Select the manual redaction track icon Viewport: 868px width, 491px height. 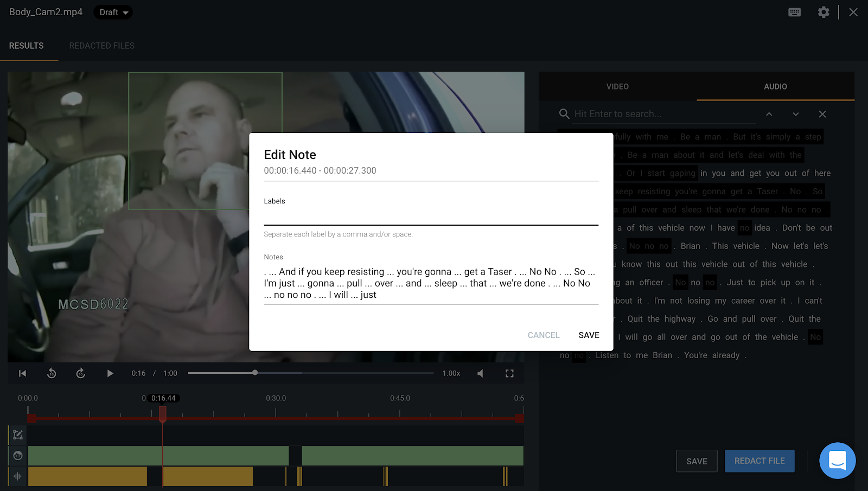coord(18,435)
